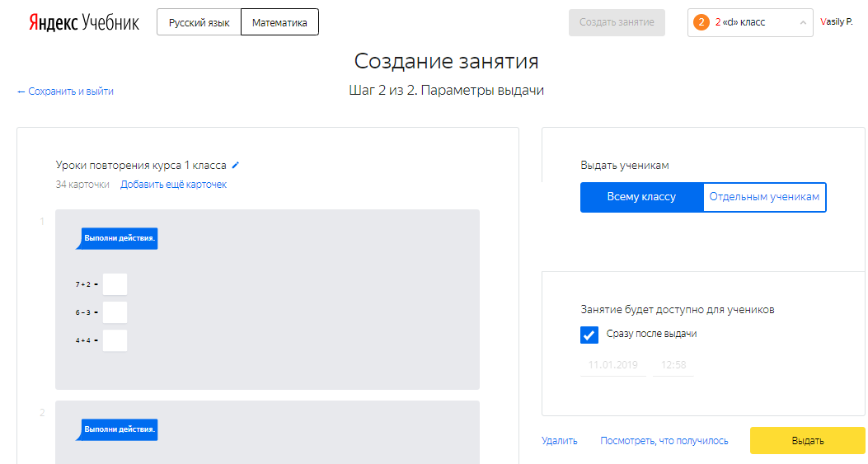
Task: Click Посмотреть, что получилось link
Action: tap(664, 441)
